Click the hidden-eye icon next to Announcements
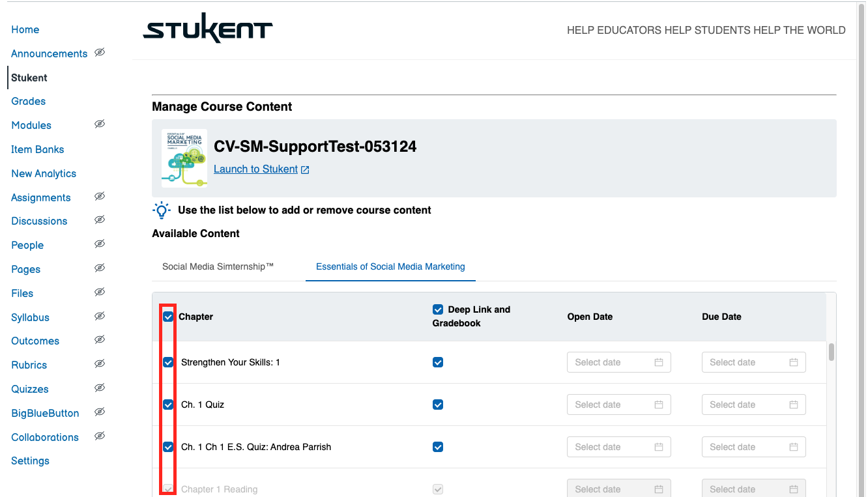This screenshot has height=497, width=868. click(x=100, y=52)
